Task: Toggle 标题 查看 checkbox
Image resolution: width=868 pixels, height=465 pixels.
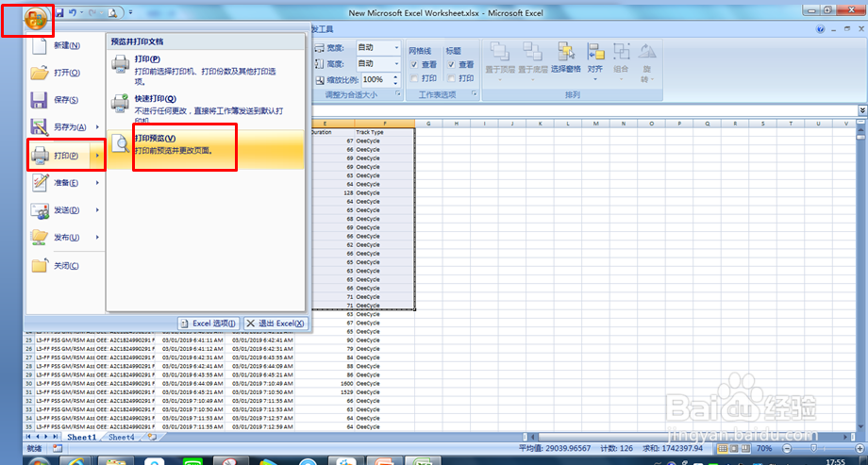Action: 451,65
